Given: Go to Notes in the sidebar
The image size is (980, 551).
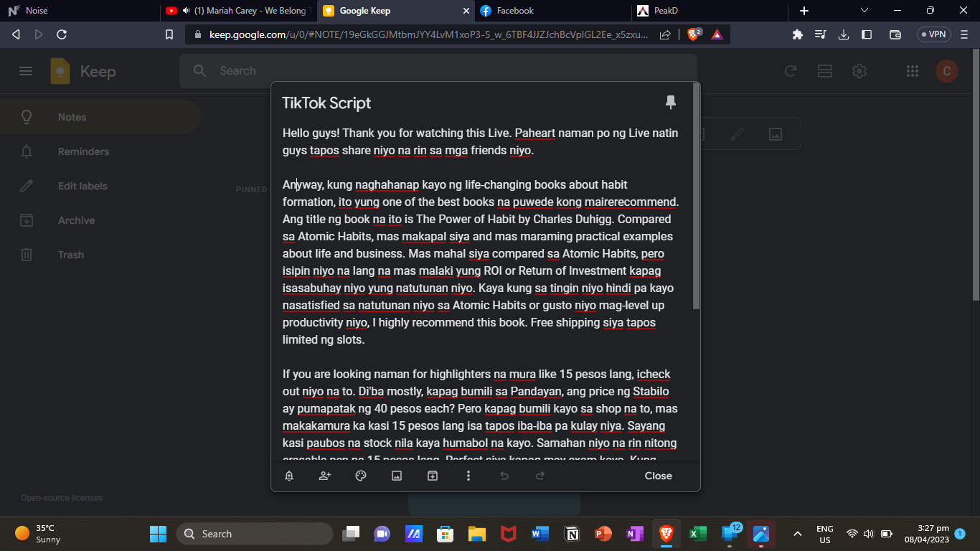Looking at the screenshot, I should pos(100,117).
